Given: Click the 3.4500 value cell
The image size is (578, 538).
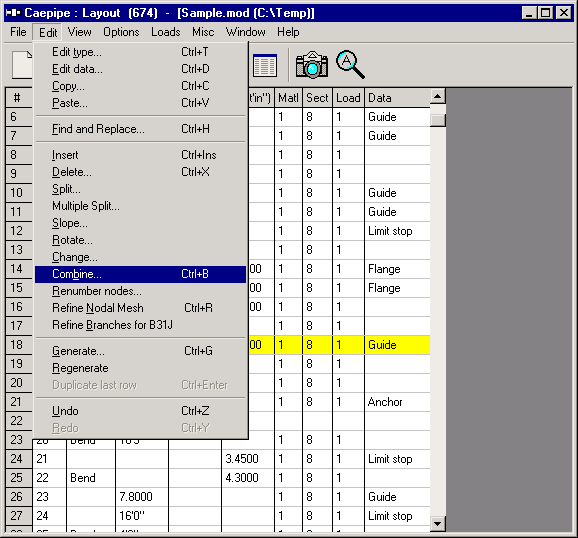Looking at the screenshot, I should pyautogui.click(x=248, y=459).
